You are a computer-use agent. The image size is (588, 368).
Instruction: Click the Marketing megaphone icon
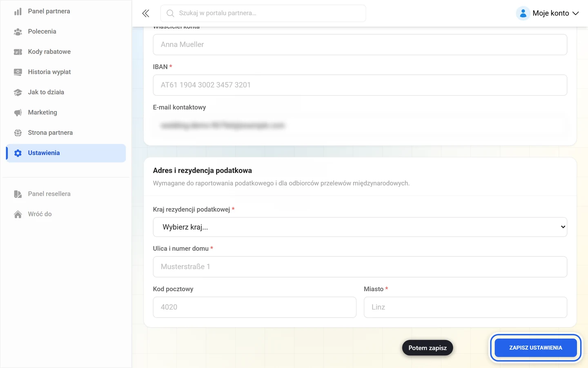click(x=18, y=112)
